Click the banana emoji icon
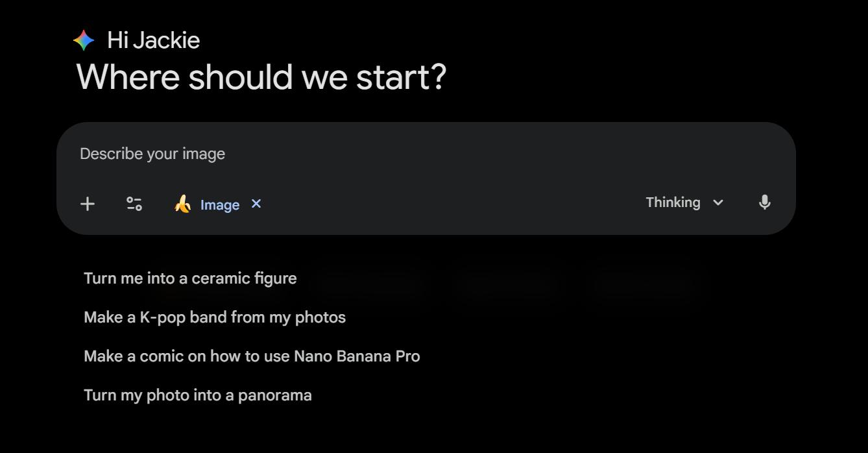The height and width of the screenshot is (453, 868). 183,204
